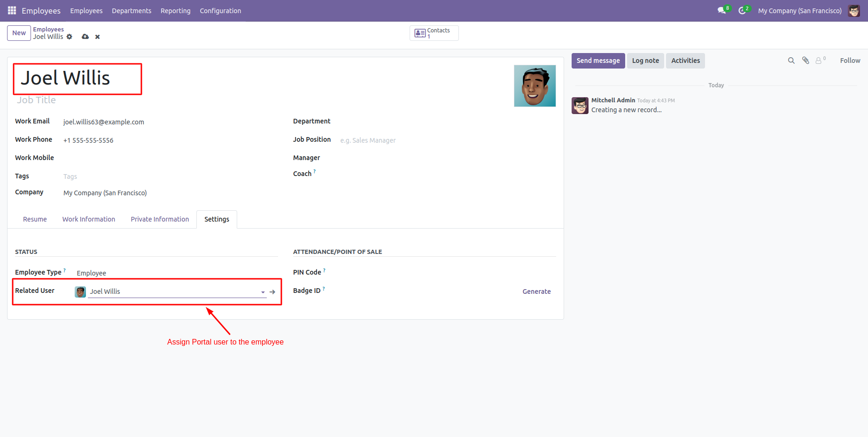Open the apps grid menu icon
The width and height of the screenshot is (868, 437).
click(x=12, y=10)
